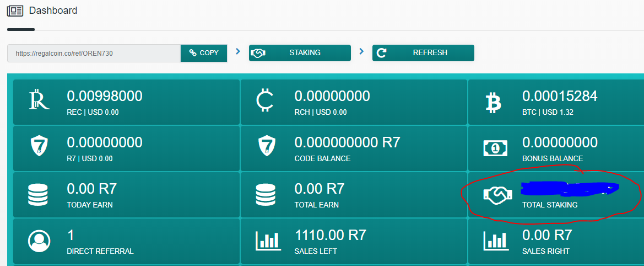The height and width of the screenshot is (266, 644).
Task: Click the SALES RIGHT label
Action: point(546,251)
